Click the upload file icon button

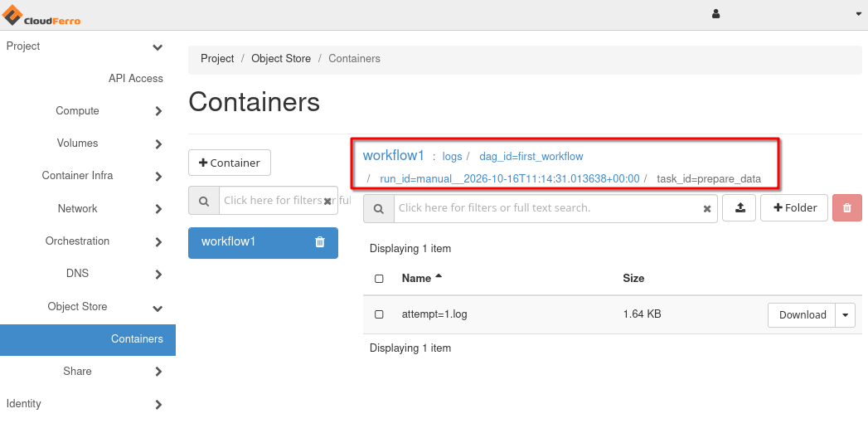coord(739,208)
